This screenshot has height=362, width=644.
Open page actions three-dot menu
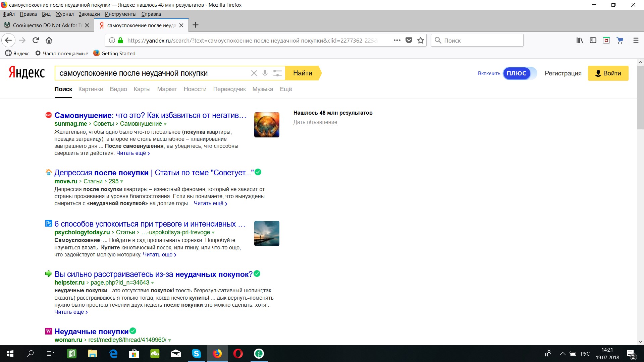point(397,40)
